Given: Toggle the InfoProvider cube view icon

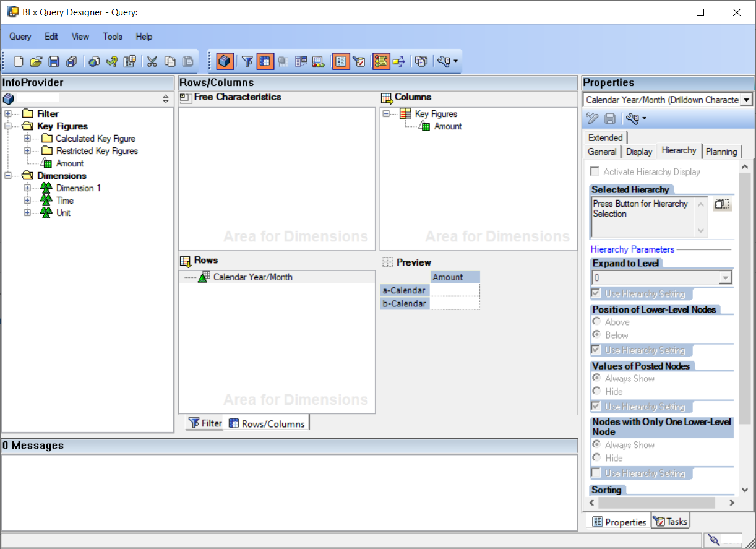Looking at the screenshot, I should (225, 61).
